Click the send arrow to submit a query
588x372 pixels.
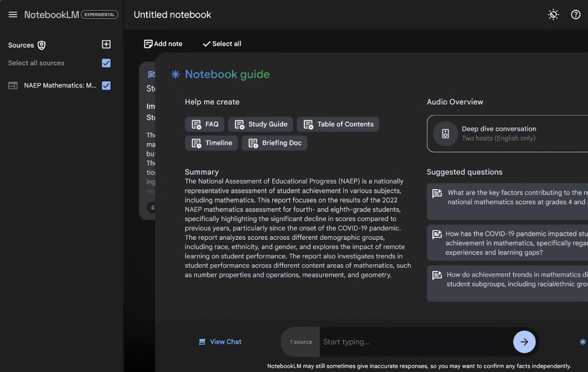pyautogui.click(x=524, y=342)
